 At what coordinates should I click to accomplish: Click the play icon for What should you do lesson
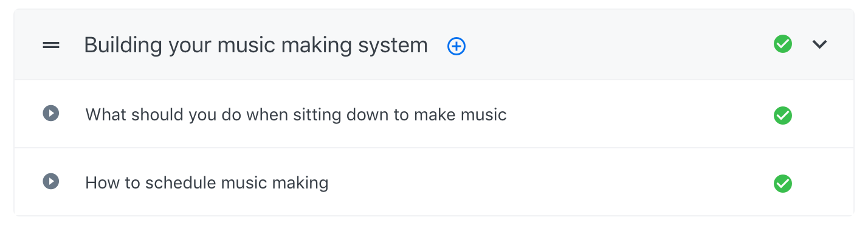coord(51,114)
